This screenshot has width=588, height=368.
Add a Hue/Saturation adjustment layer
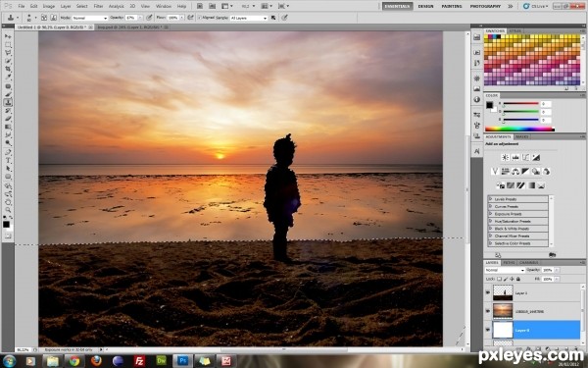(x=505, y=171)
